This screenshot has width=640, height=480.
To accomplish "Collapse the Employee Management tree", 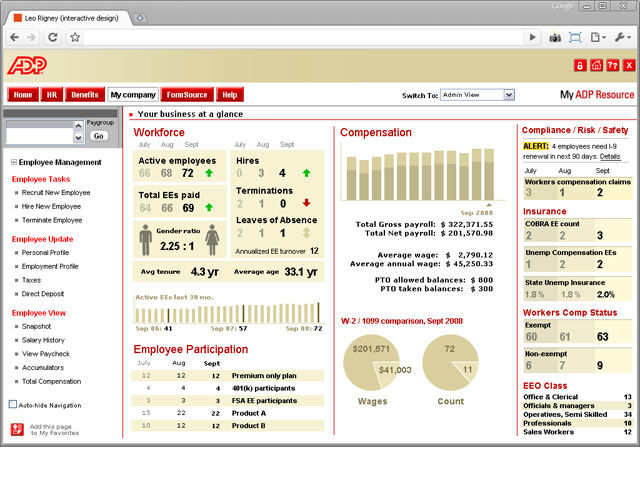I will tap(14, 162).
